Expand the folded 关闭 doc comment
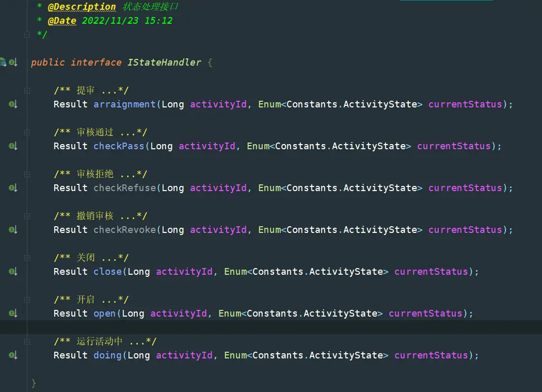Screen dimensions: 542x392 [x=27, y=258]
